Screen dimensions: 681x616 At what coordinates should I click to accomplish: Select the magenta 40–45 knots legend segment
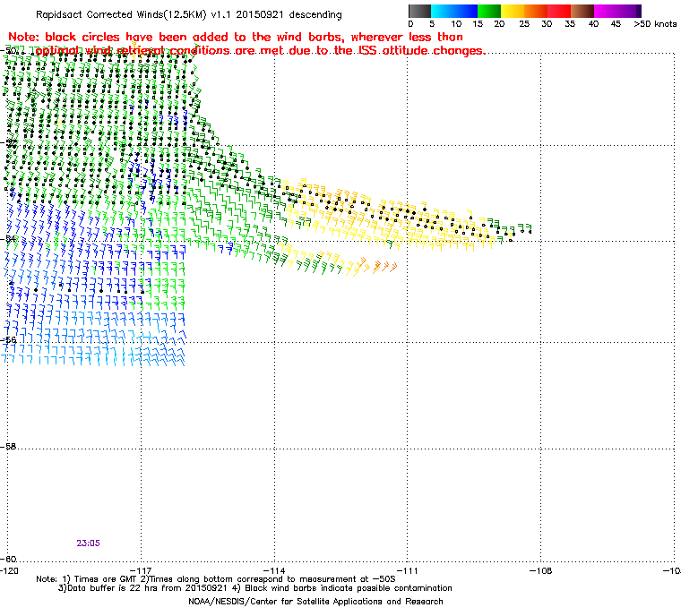(x=606, y=11)
